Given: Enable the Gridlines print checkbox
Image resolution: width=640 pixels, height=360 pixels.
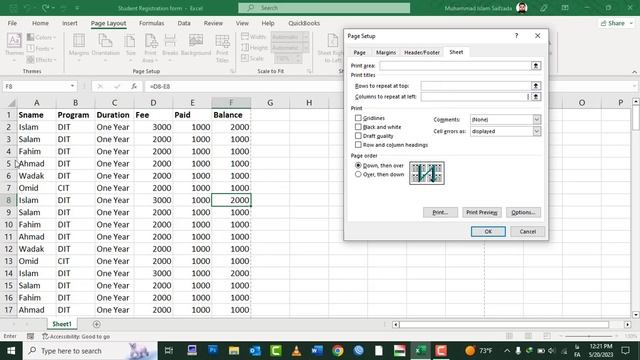Looking at the screenshot, I should pos(358,118).
